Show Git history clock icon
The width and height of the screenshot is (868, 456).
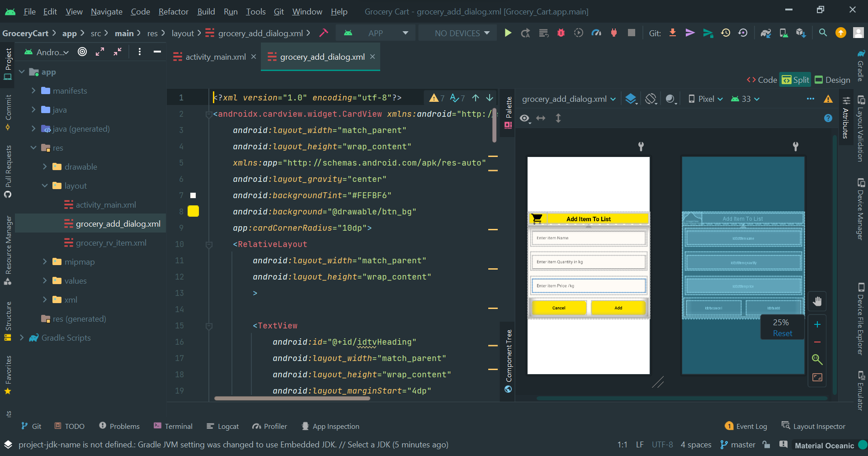tap(726, 33)
